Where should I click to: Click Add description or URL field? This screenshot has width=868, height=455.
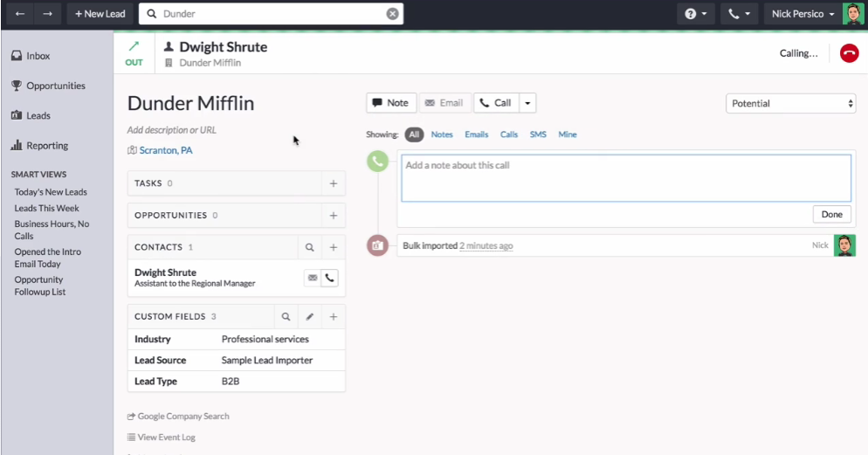coord(172,130)
